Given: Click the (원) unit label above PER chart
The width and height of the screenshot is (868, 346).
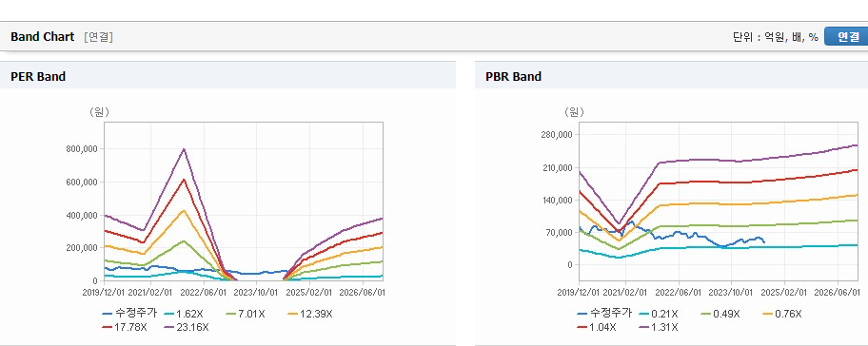Looking at the screenshot, I should tap(100, 111).
